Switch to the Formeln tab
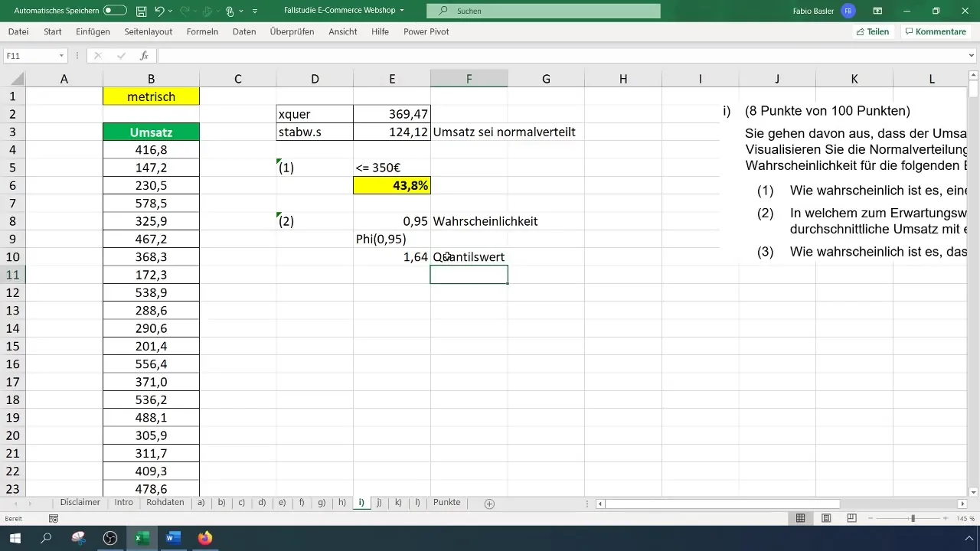The image size is (980, 551). (202, 31)
